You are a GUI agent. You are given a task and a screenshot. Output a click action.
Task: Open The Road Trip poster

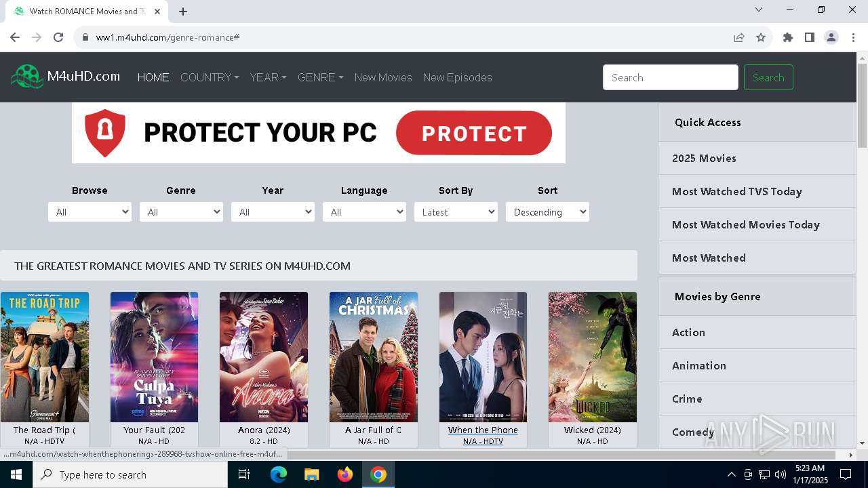pyautogui.click(x=45, y=357)
